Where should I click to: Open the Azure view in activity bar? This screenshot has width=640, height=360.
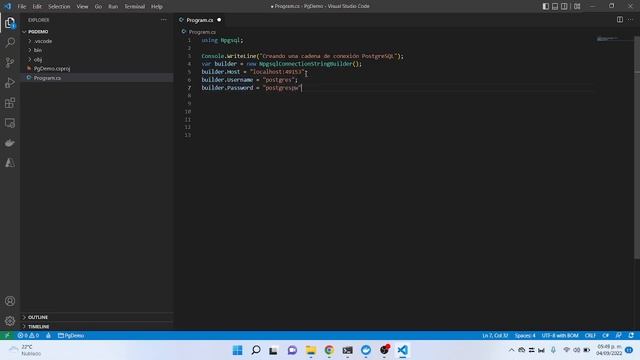(10, 163)
